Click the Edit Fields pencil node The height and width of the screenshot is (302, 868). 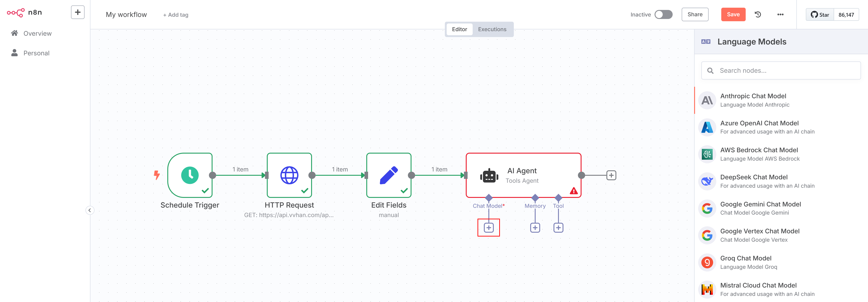click(388, 175)
